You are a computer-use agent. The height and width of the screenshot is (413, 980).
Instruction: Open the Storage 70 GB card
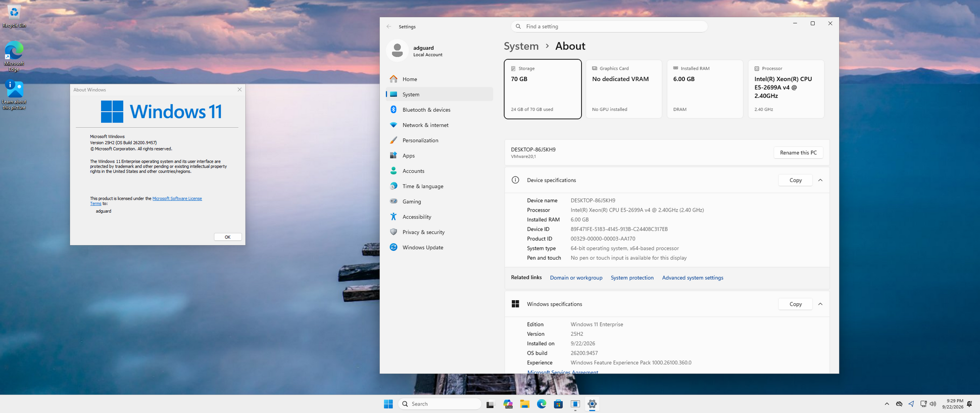click(542, 89)
